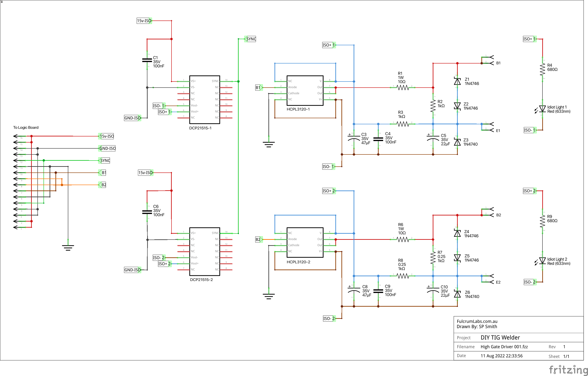Click the C3 47µF electrolytic capacitor
The height and width of the screenshot is (376, 588).
click(x=354, y=139)
